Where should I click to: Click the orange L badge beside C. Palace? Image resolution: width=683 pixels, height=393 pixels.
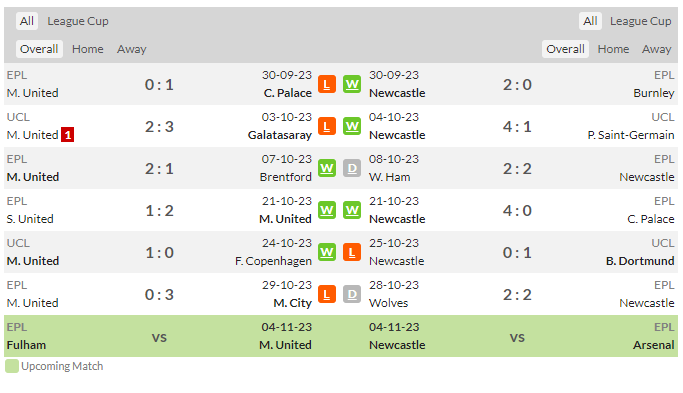click(327, 85)
